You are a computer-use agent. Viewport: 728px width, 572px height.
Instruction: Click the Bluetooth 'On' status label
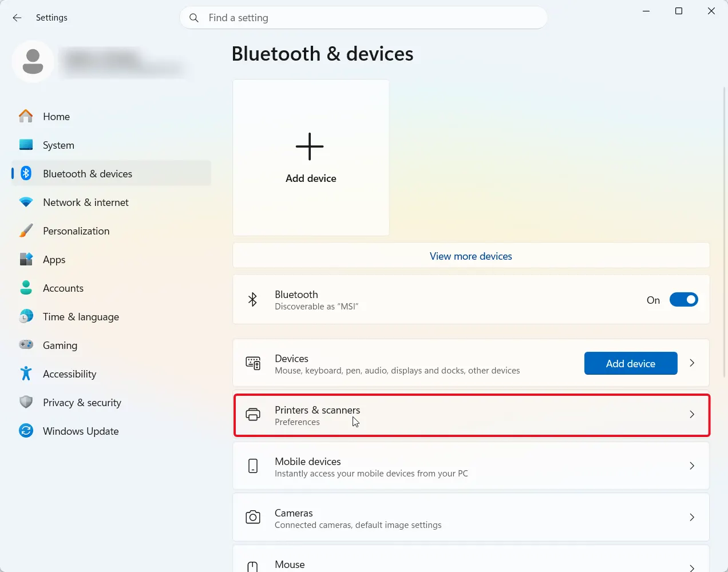coord(653,300)
